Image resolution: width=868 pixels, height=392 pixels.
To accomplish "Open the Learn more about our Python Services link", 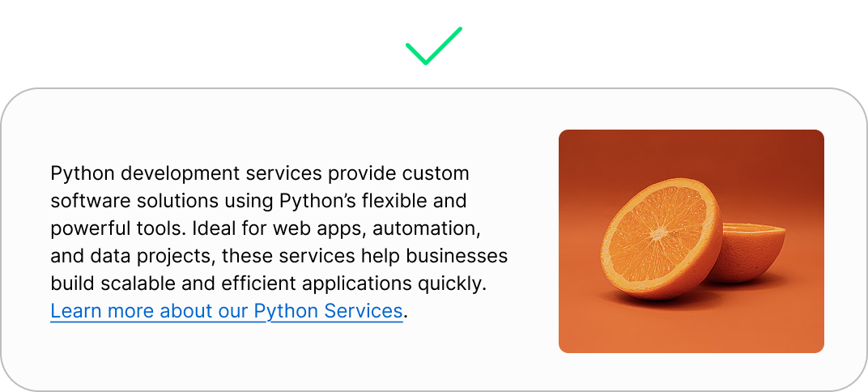I will click(226, 311).
